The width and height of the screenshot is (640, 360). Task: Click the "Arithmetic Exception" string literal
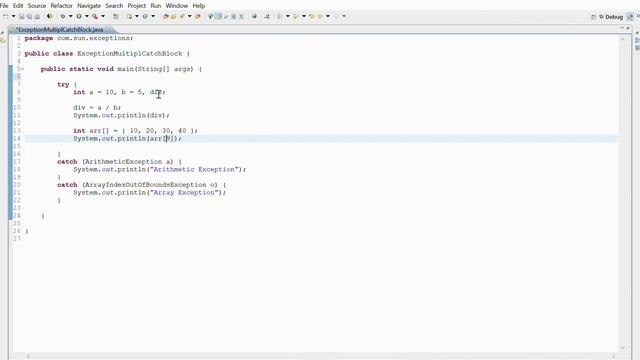194,169
